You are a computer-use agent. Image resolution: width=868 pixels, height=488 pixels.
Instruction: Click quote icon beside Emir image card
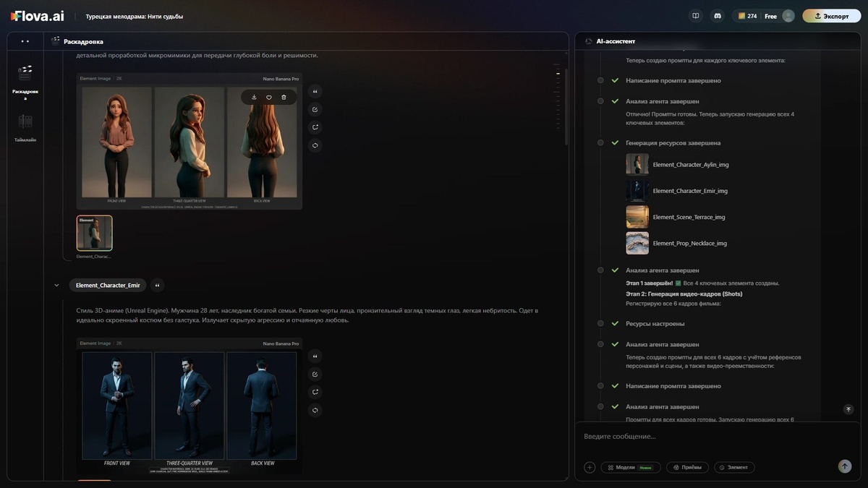(315, 356)
